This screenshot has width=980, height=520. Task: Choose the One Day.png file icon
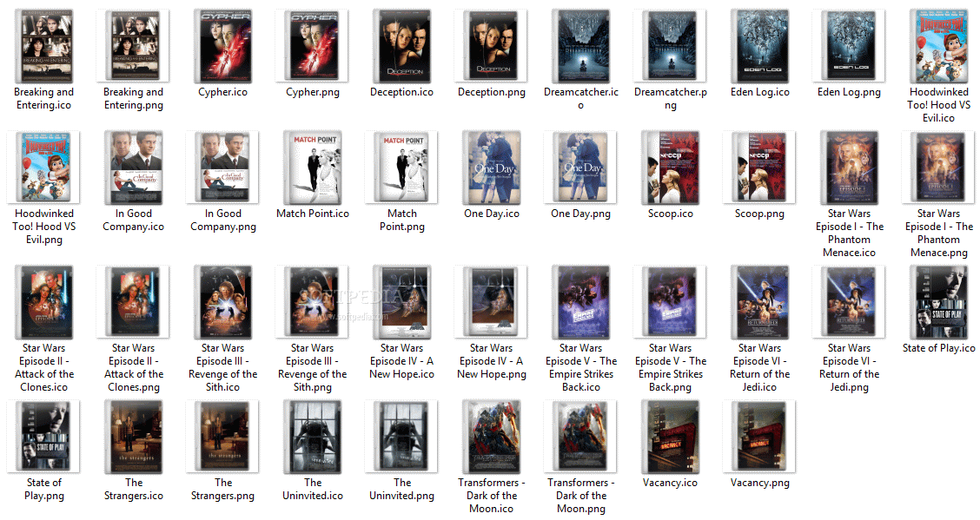(580, 167)
